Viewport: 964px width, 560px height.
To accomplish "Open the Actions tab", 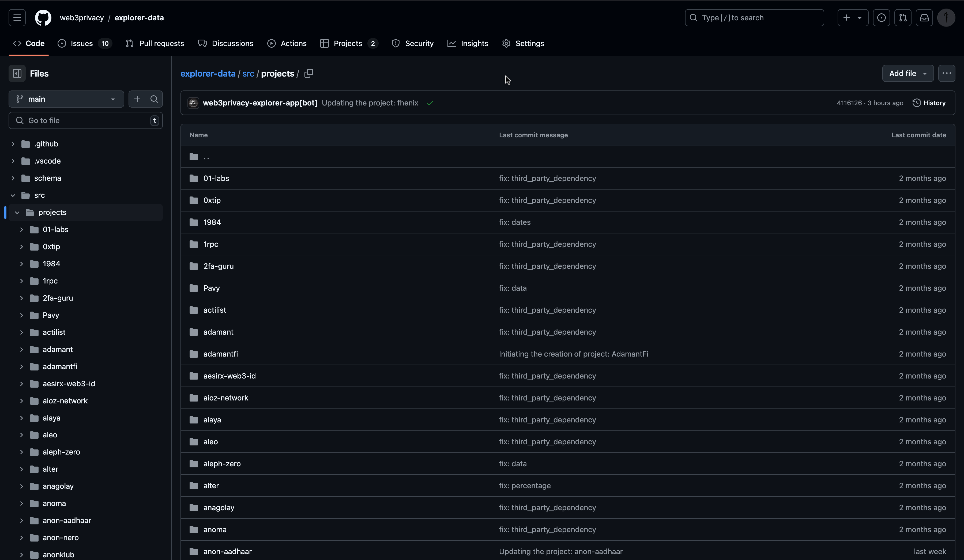I will [x=293, y=43].
